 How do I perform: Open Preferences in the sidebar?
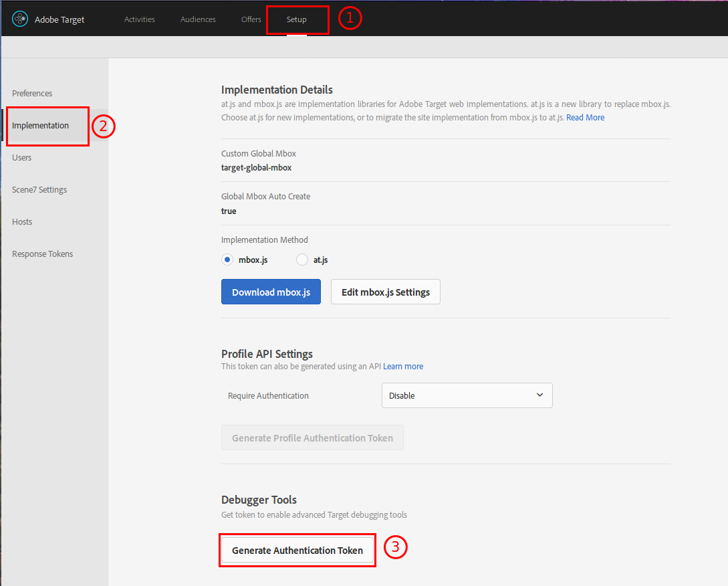tap(32, 94)
